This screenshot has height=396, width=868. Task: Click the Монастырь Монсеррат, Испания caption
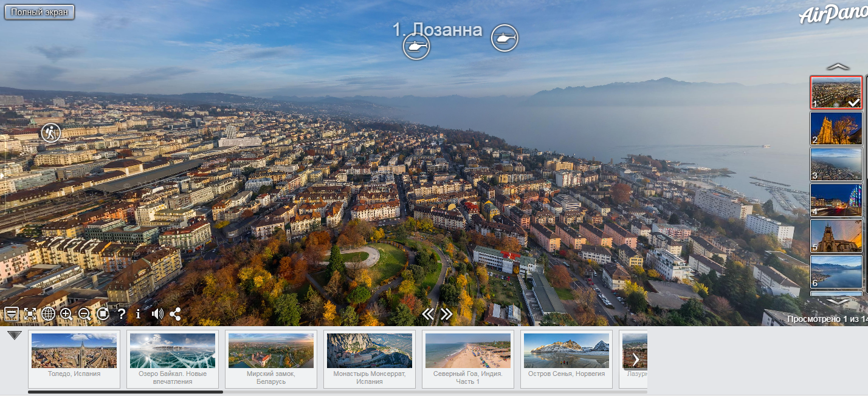pyautogui.click(x=370, y=377)
